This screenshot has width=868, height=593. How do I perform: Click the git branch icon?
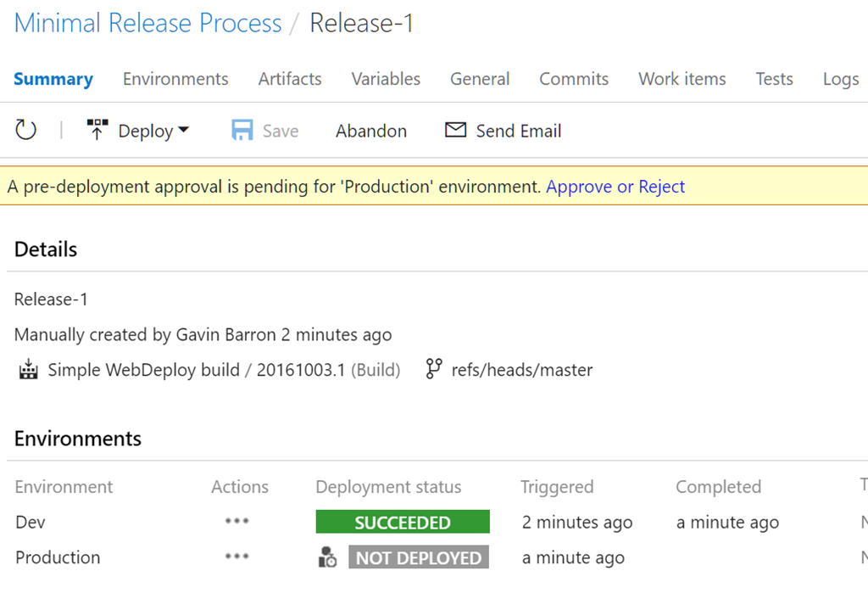point(434,369)
